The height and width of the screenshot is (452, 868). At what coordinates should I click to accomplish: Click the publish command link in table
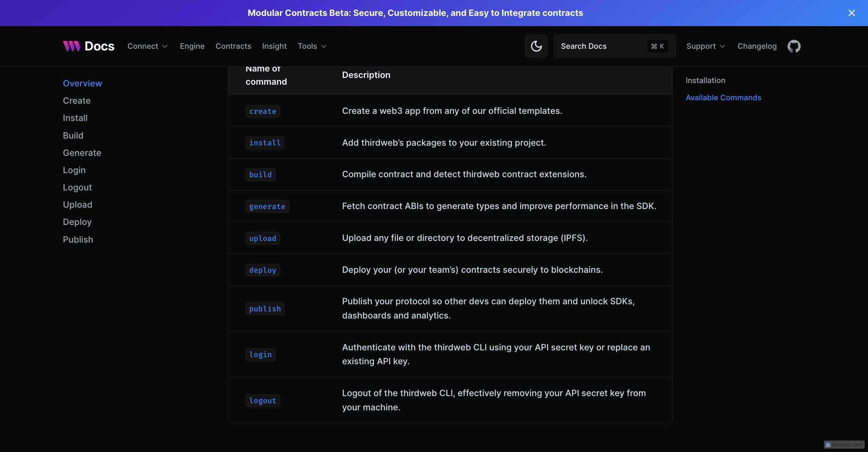pos(265,309)
